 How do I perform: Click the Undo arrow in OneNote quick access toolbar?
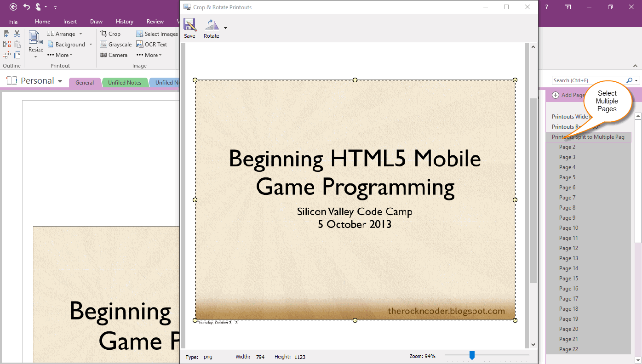click(x=27, y=7)
